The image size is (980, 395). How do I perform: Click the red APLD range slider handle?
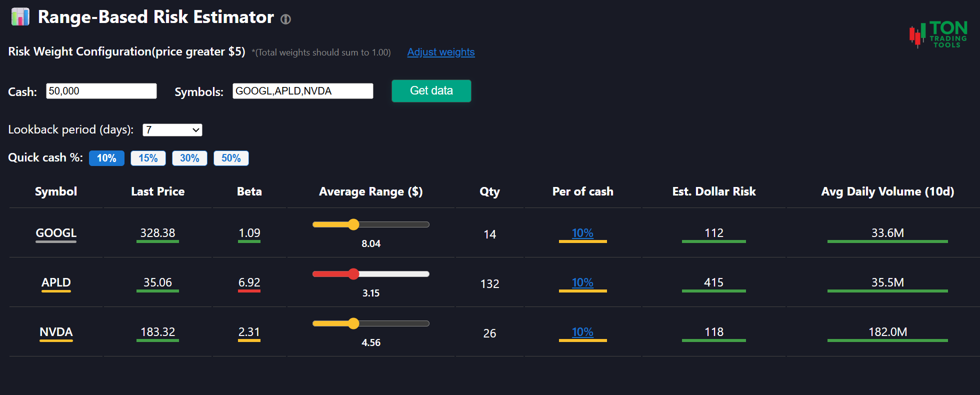click(353, 274)
